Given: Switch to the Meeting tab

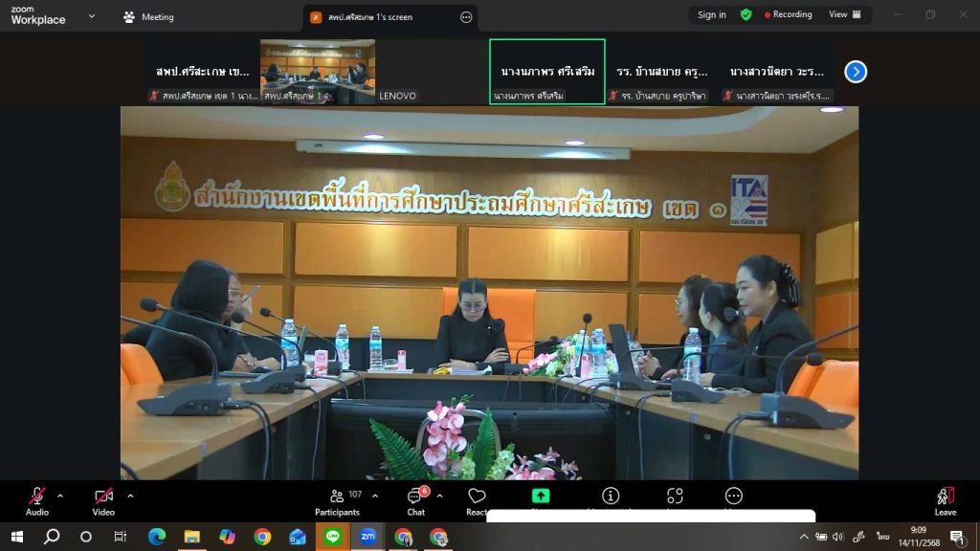Looking at the screenshot, I should click(x=148, y=16).
